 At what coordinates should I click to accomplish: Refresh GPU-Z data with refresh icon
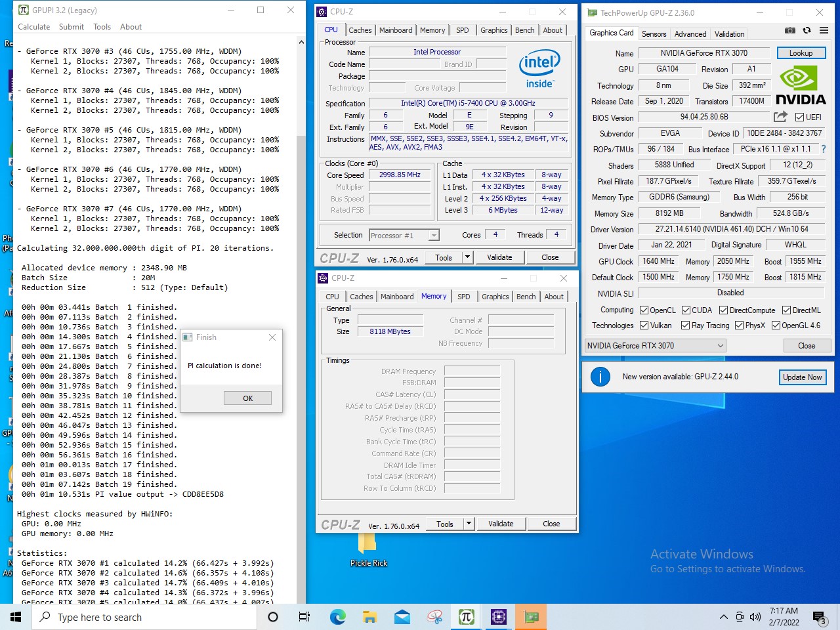[x=807, y=30]
